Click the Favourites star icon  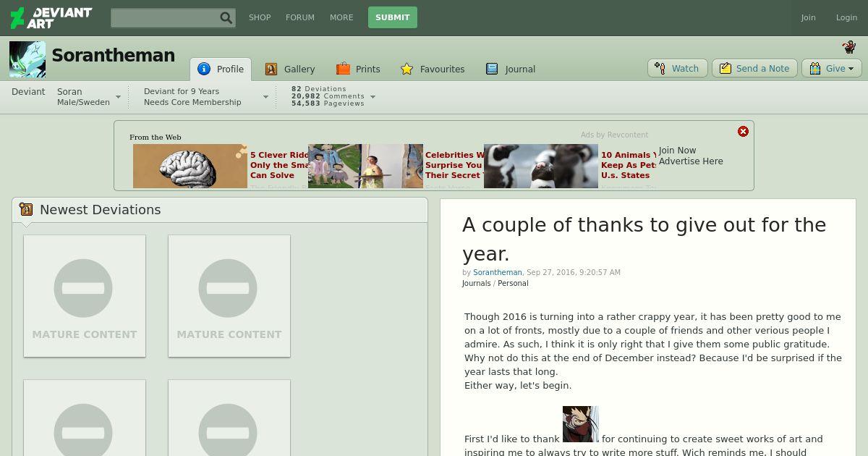point(407,69)
